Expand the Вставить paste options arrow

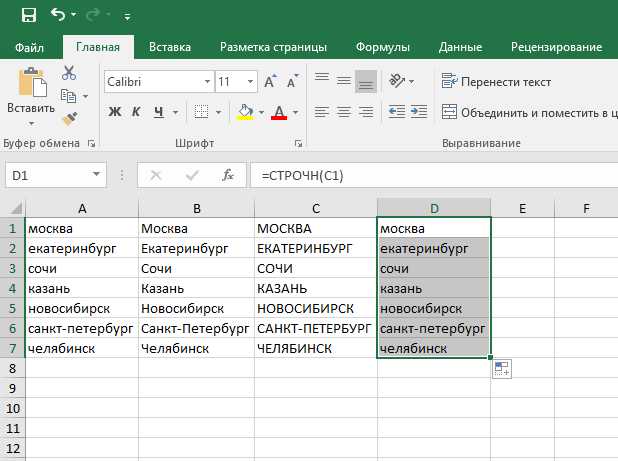[31, 123]
